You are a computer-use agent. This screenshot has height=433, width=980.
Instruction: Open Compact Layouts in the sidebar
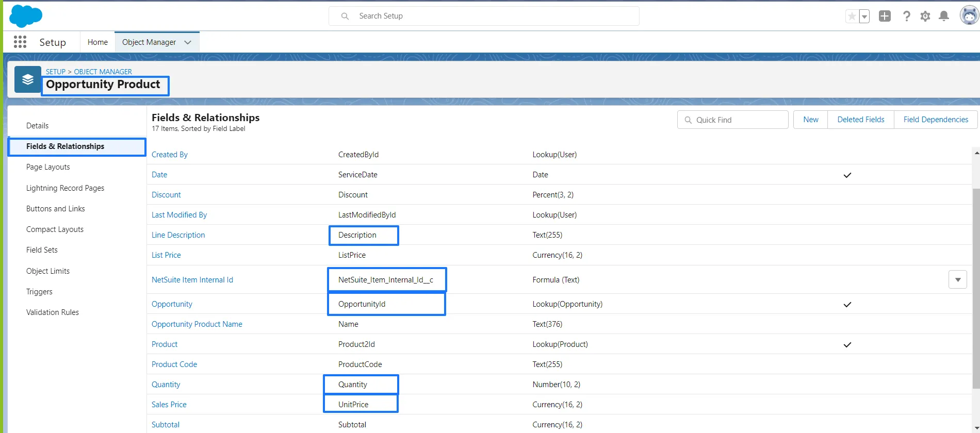pos(55,229)
